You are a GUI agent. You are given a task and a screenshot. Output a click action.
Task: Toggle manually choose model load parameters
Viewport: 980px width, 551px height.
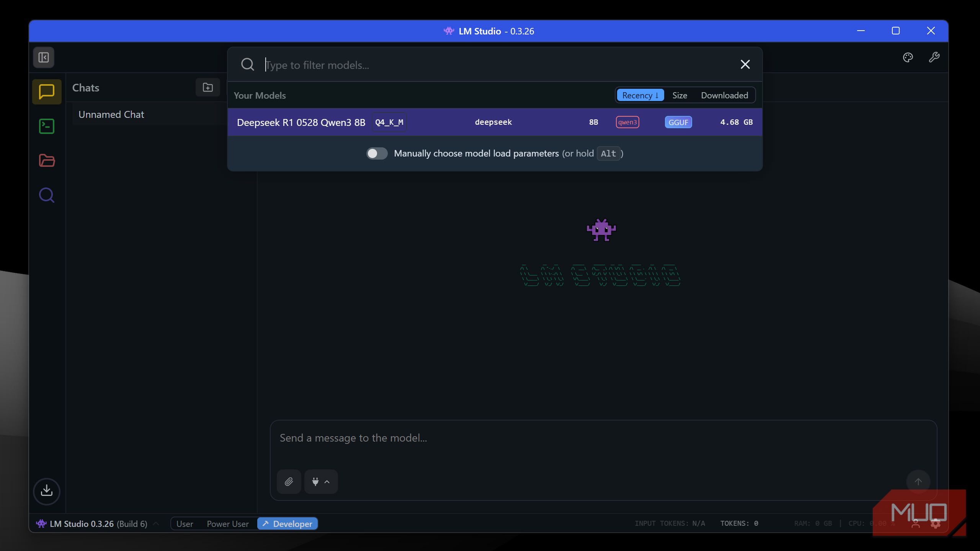point(377,153)
